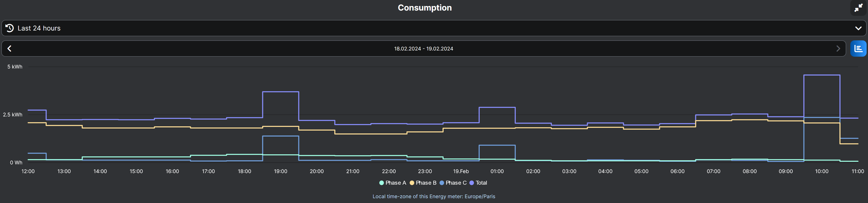Click the 5 kWh y-axis label
Screen dimensions: 868x203
15,67
